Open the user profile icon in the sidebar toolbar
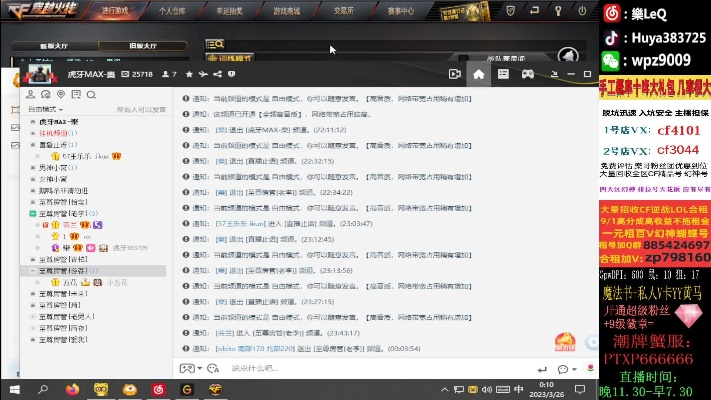 tap(30, 94)
